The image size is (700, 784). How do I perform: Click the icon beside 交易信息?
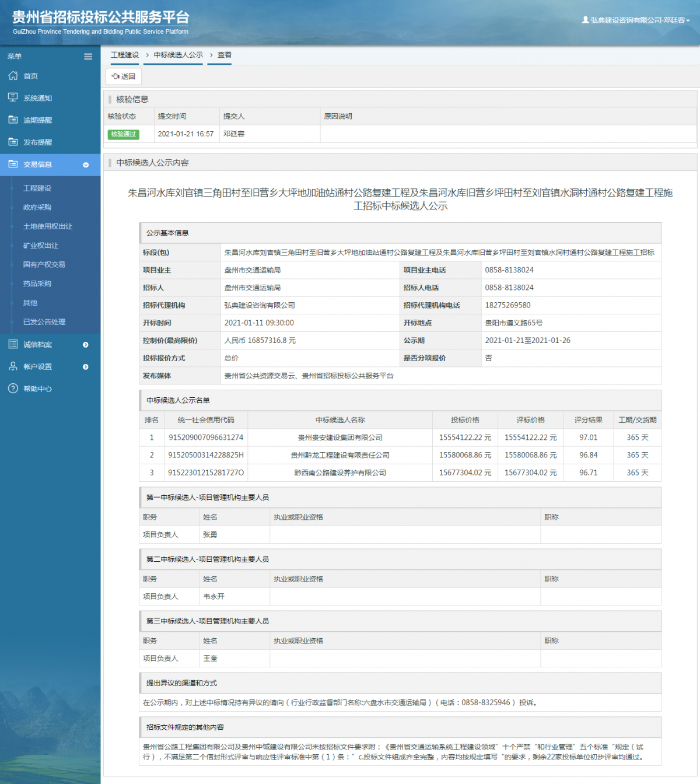click(x=13, y=164)
